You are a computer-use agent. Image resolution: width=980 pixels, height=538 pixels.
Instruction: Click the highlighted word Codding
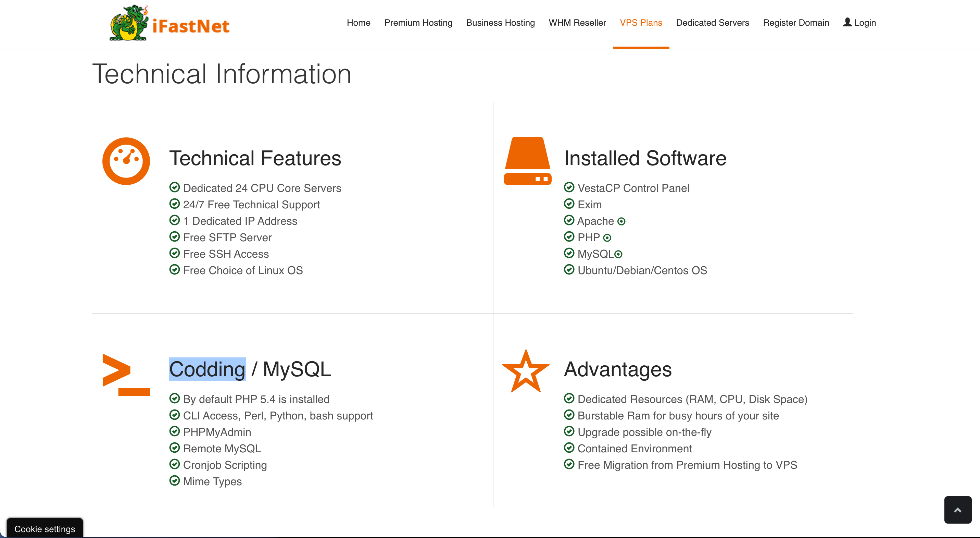pos(208,369)
